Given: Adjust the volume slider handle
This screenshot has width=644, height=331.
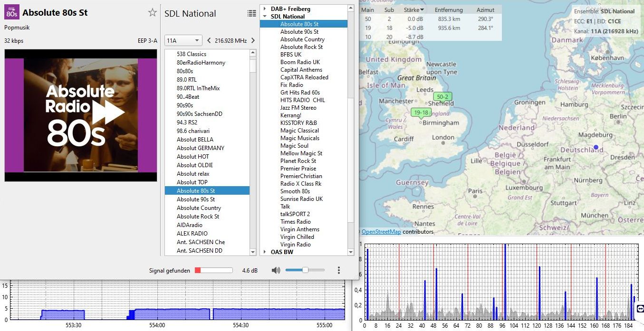Looking at the screenshot, I should coord(305,270).
